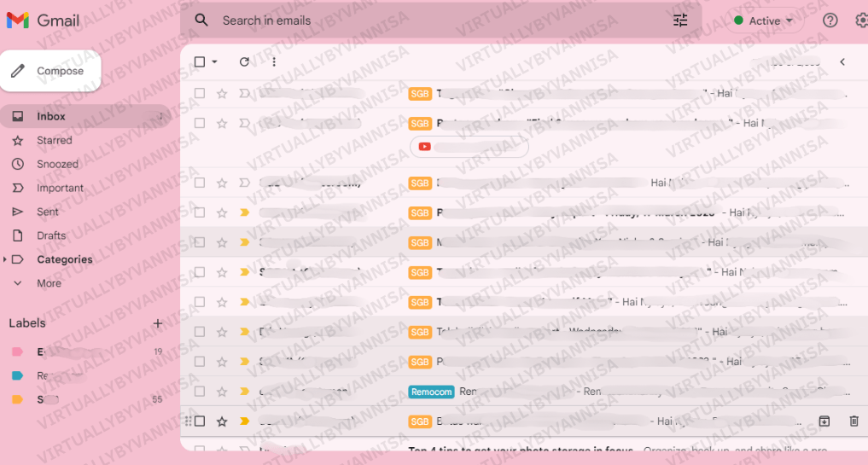Refresh the inbox list

tap(244, 61)
